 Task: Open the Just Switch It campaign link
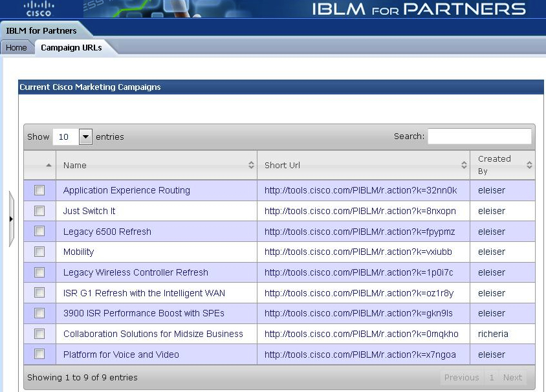point(89,211)
